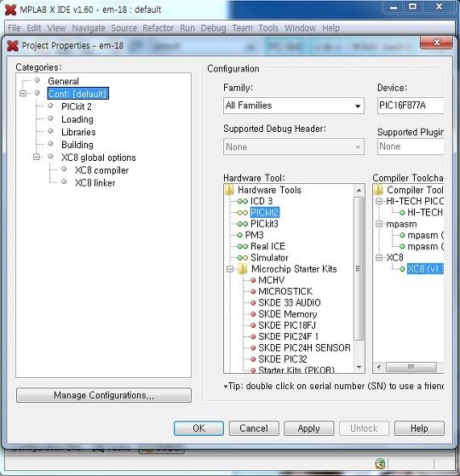This screenshot has height=476, width=460.
Task: Click the HI-TECH compiler green icon
Action: [402, 213]
